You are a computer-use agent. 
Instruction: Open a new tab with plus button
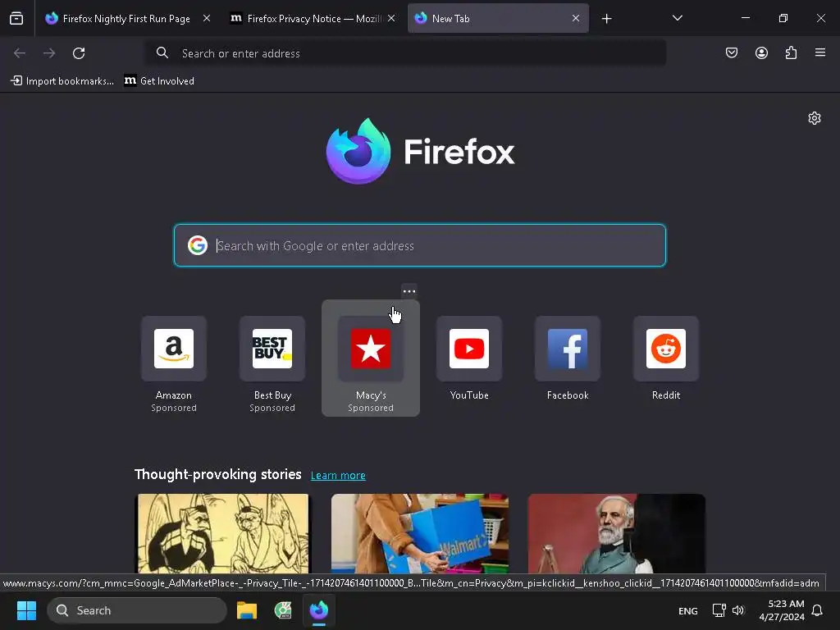606,19
